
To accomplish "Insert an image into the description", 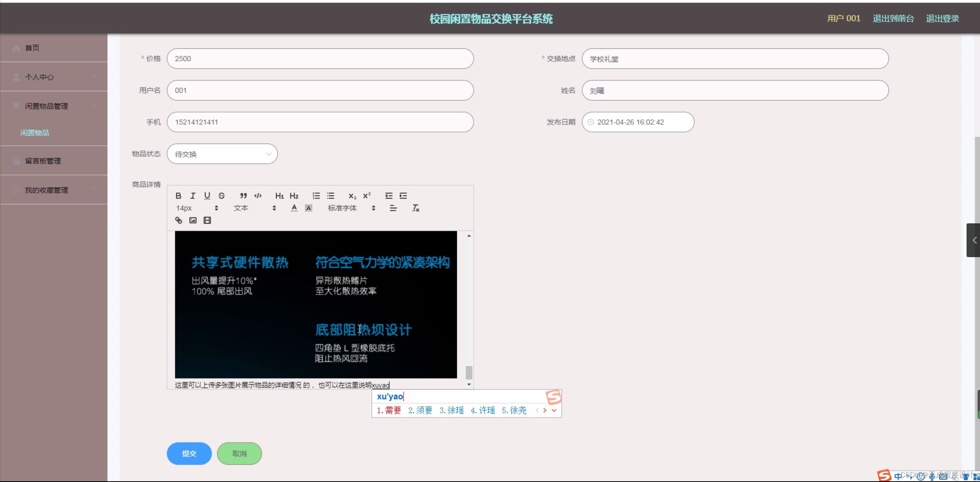I will 193,220.
